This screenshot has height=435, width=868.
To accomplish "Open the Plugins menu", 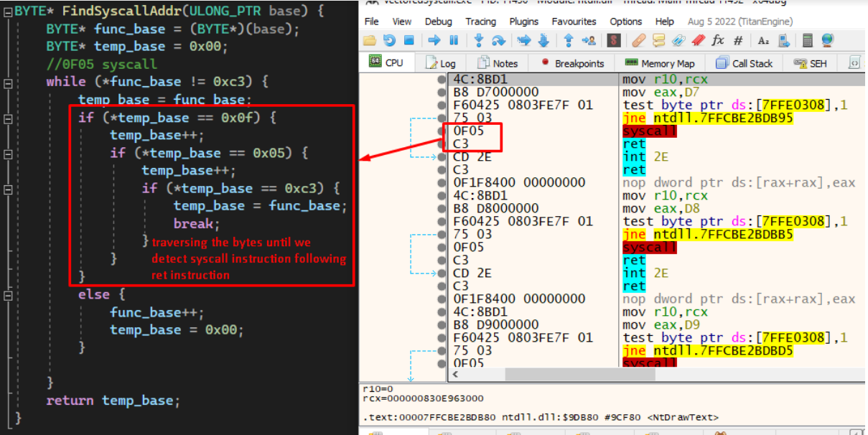I will 524,22.
